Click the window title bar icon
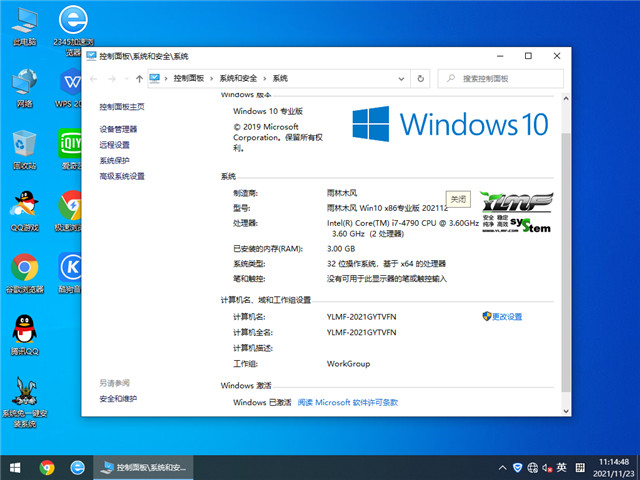 (x=91, y=56)
